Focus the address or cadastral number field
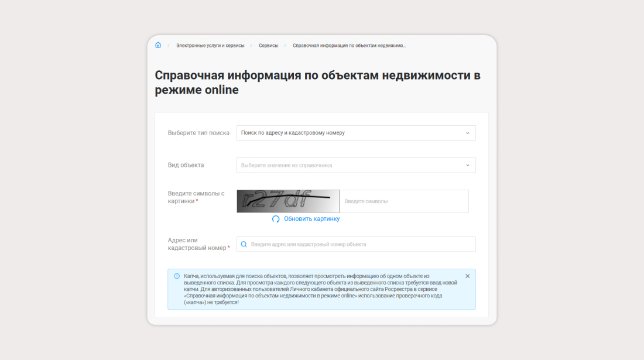Screen dimensions: 644x360 pos(360,244)
